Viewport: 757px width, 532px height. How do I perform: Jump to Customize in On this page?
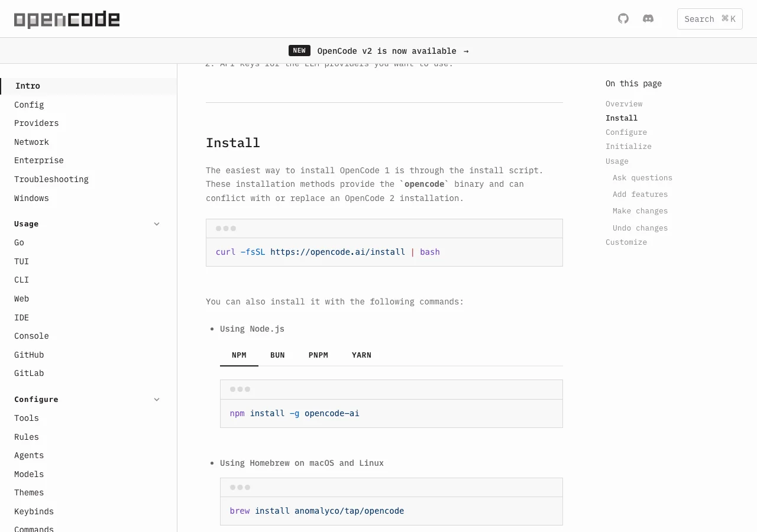[626, 242]
